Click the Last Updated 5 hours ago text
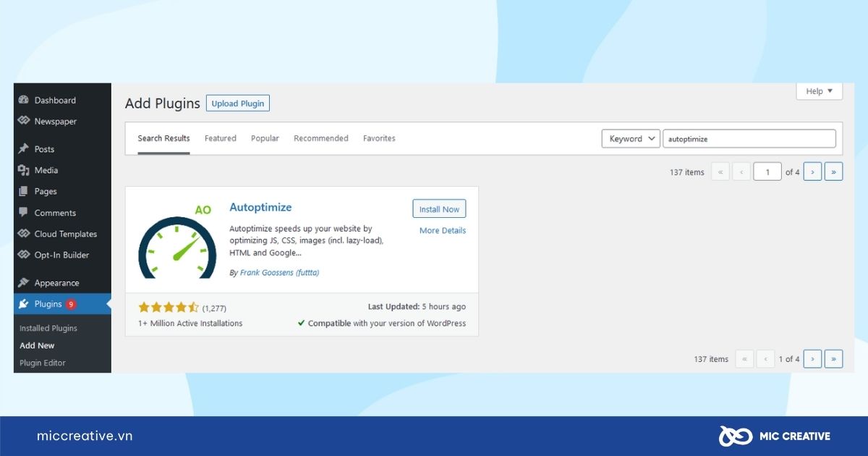 point(417,307)
